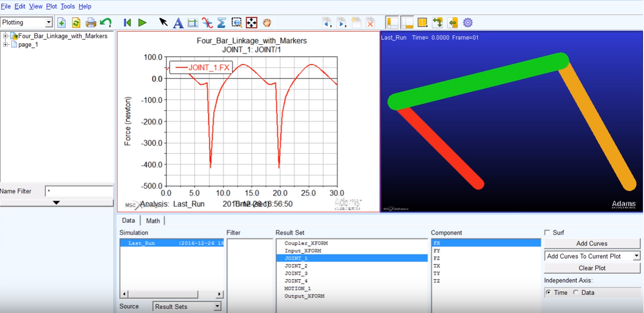
Task: Select the Time independent axis radio
Action: pyautogui.click(x=548, y=292)
